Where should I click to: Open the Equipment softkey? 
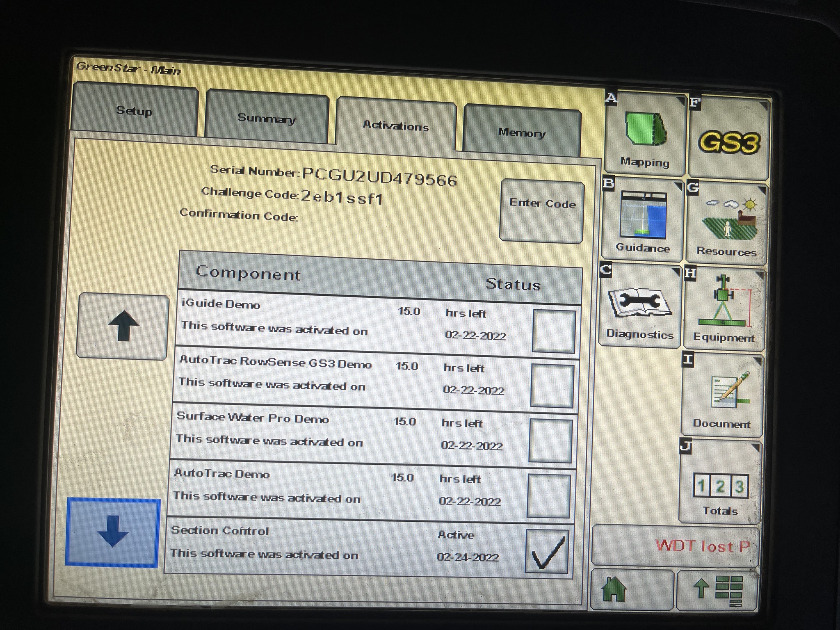[x=724, y=310]
